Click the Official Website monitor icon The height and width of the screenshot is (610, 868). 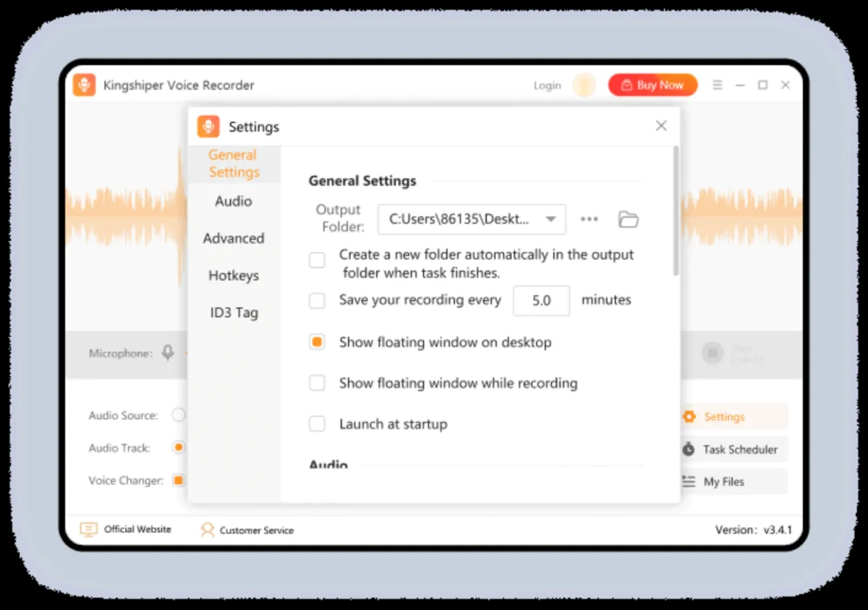88,530
